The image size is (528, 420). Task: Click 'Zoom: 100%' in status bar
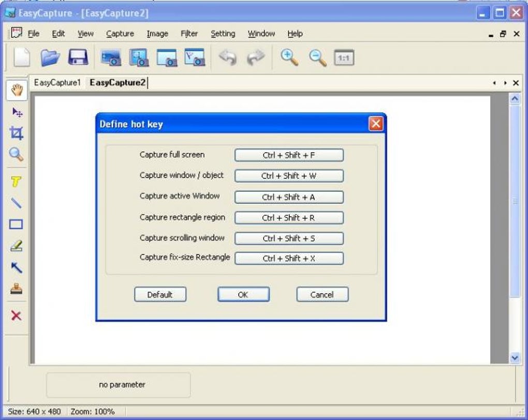[93, 412]
